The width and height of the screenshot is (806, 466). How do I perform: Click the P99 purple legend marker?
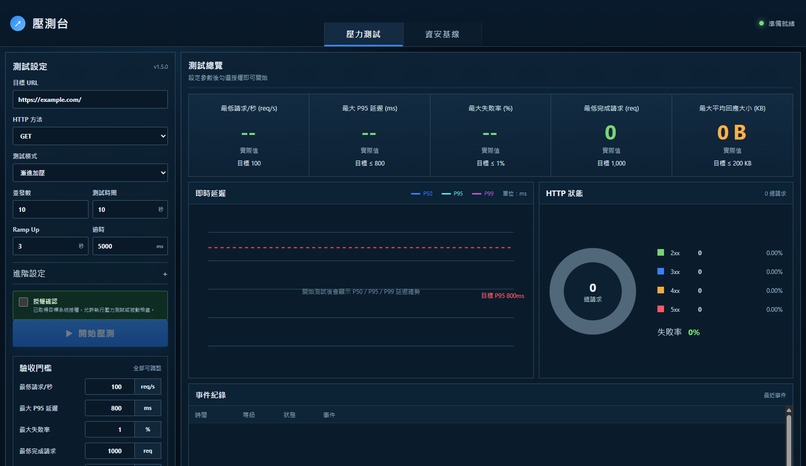477,194
